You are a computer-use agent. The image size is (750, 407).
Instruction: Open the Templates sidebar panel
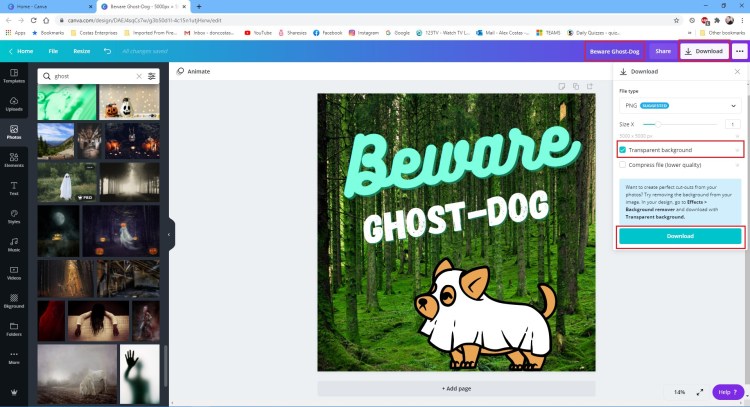coord(14,76)
